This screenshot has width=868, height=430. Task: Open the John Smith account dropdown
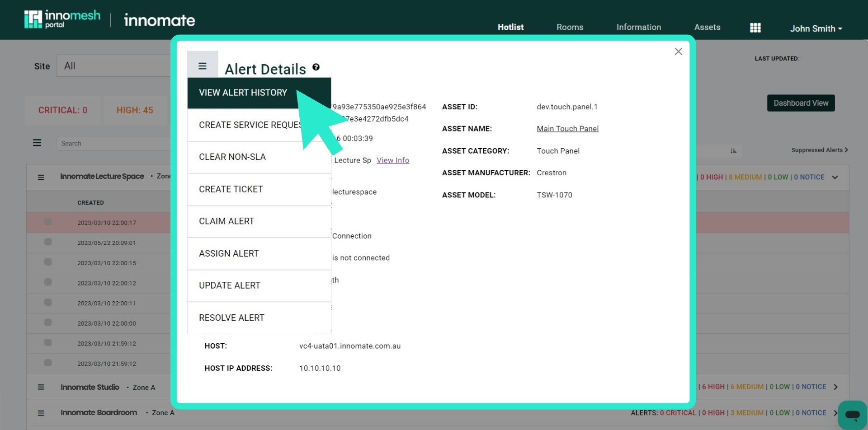coord(816,28)
